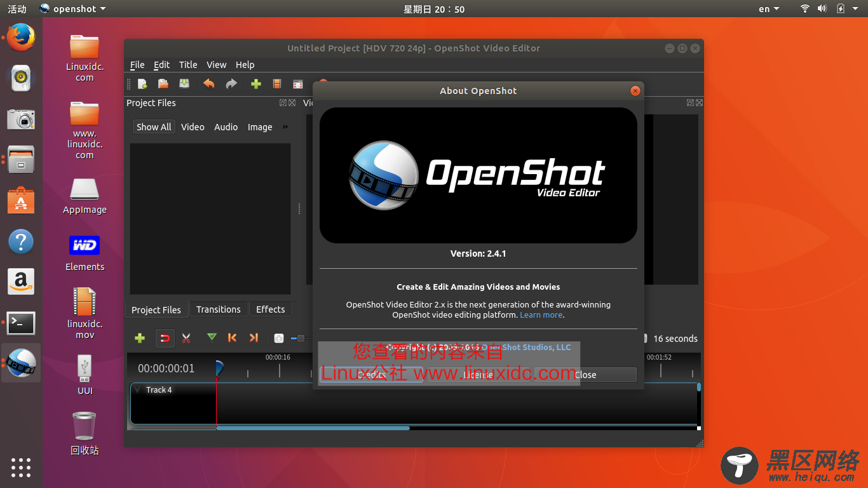This screenshot has height=488, width=868.
Task: Jump to the next marker
Action: (x=254, y=338)
